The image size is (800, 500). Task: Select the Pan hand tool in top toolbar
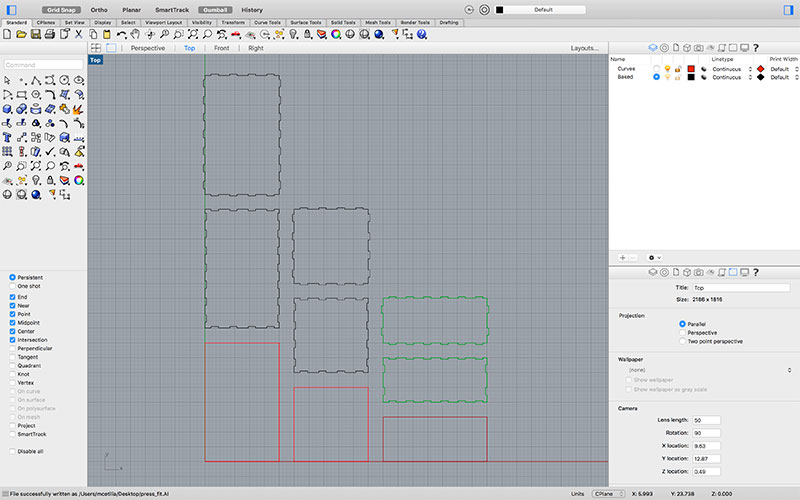(x=135, y=34)
